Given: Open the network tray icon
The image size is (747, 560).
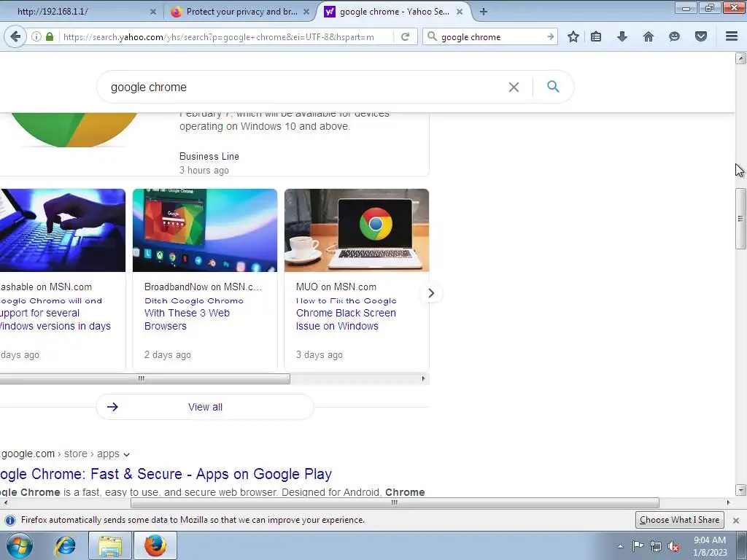Looking at the screenshot, I should click(656, 546).
